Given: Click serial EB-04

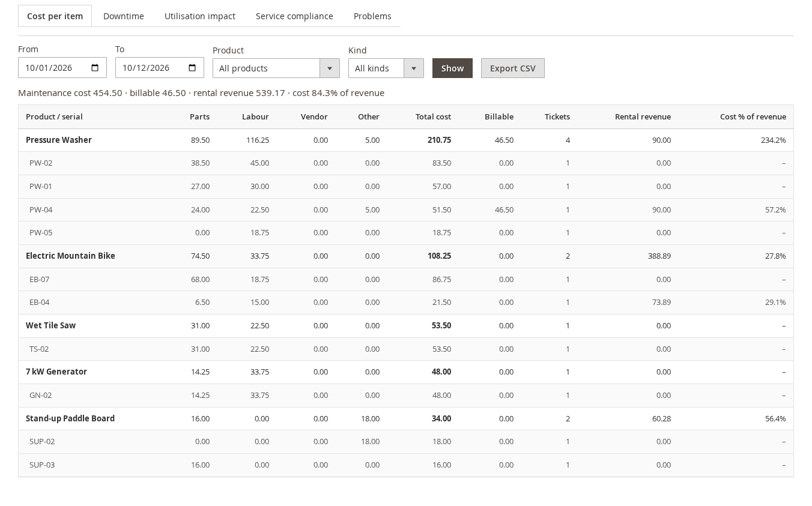Looking at the screenshot, I should [x=40, y=303].
